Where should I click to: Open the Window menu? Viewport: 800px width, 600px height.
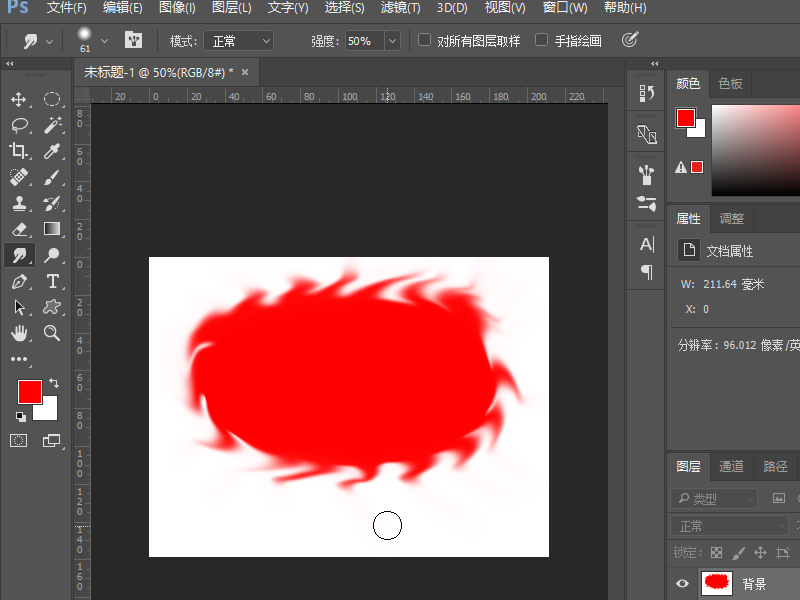[x=565, y=8]
